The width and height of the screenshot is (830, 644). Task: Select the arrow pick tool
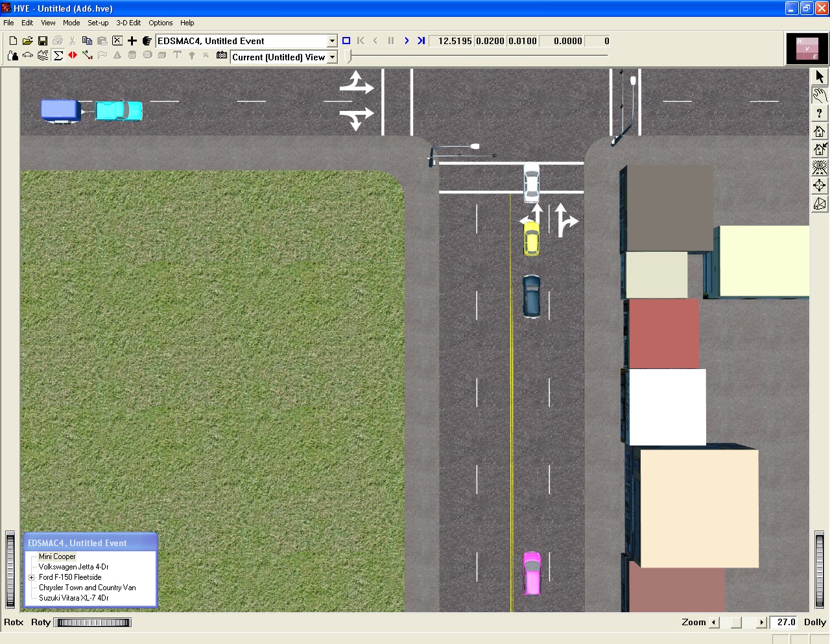(x=820, y=77)
